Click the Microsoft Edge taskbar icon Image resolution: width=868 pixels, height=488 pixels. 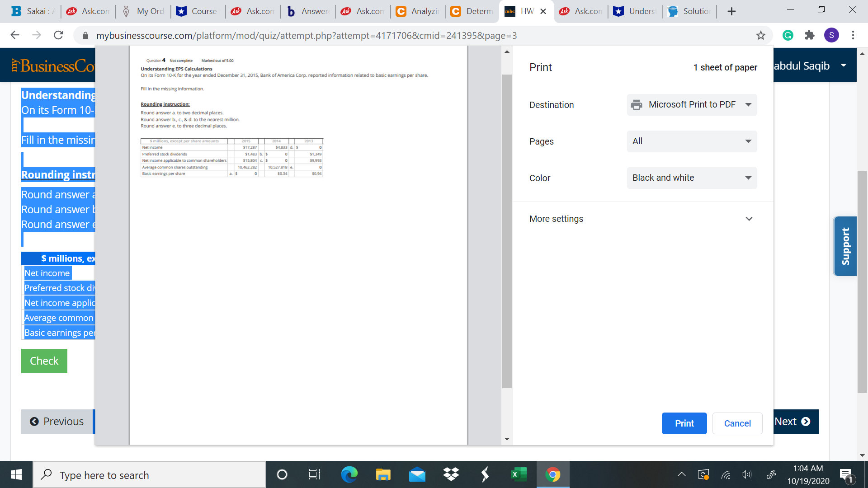[349, 474]
